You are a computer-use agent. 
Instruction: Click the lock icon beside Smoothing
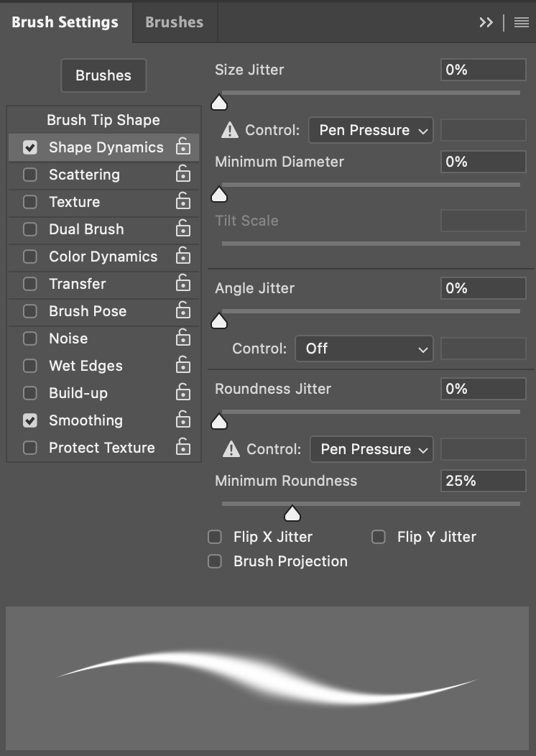(183, 420)
